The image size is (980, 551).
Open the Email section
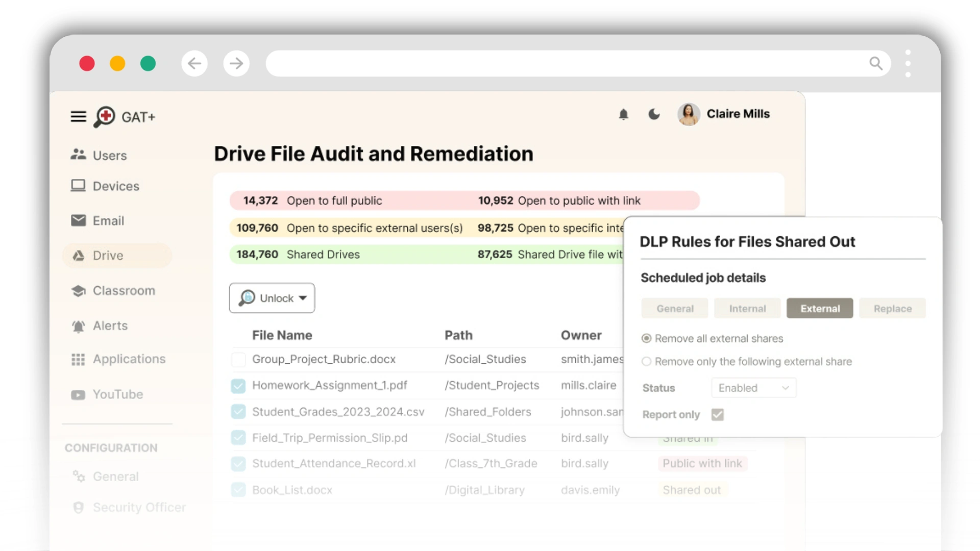78,220
